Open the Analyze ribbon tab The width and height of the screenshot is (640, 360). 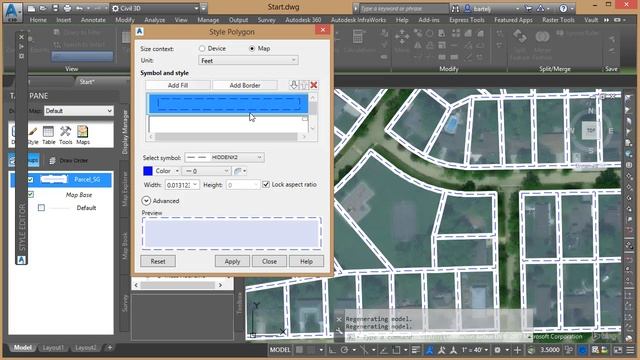pos(155,20)
